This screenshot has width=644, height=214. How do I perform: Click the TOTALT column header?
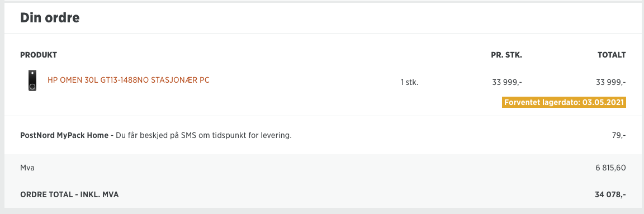click(612, 55)
